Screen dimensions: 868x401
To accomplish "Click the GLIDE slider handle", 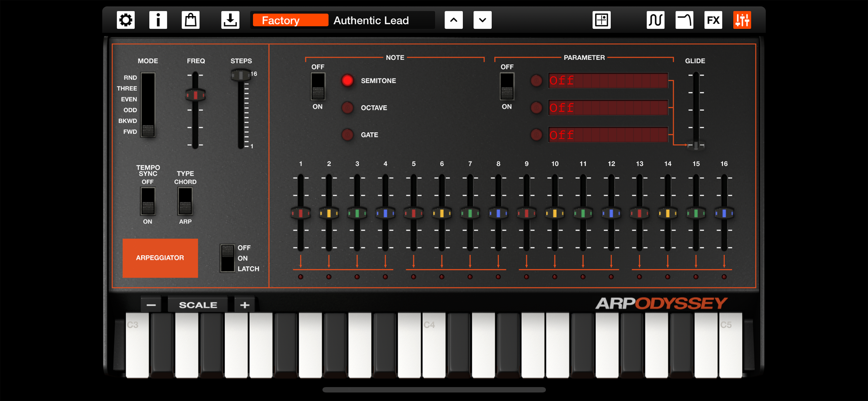I will click(696, 145).
